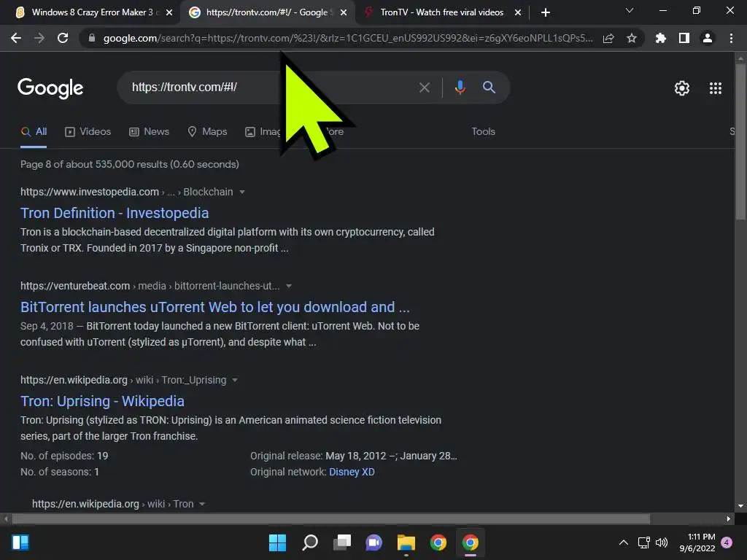
Task: Start voice search with microphone
Action: 460,87
